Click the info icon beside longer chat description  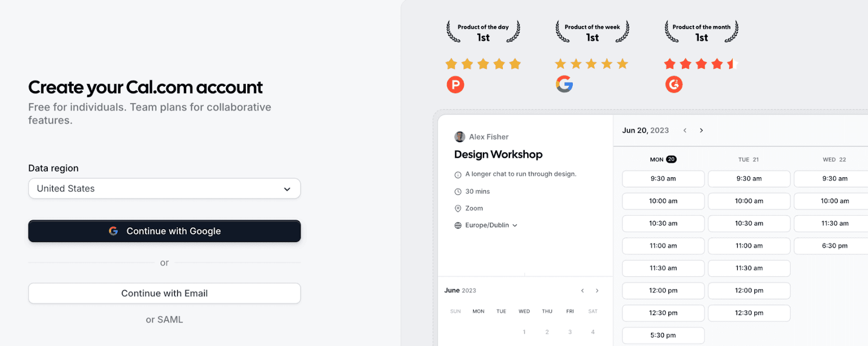(458, 175)
